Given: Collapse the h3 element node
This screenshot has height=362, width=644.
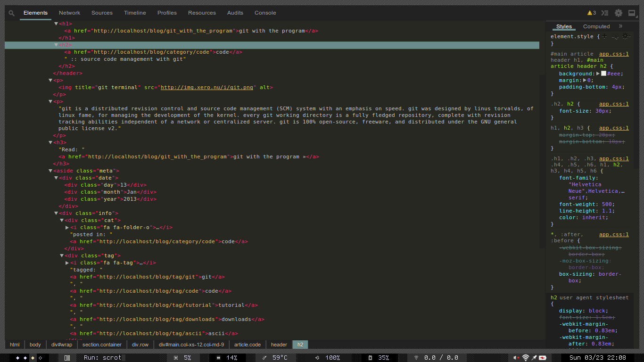Looking at the screenshot, I should tap(50, 142).
